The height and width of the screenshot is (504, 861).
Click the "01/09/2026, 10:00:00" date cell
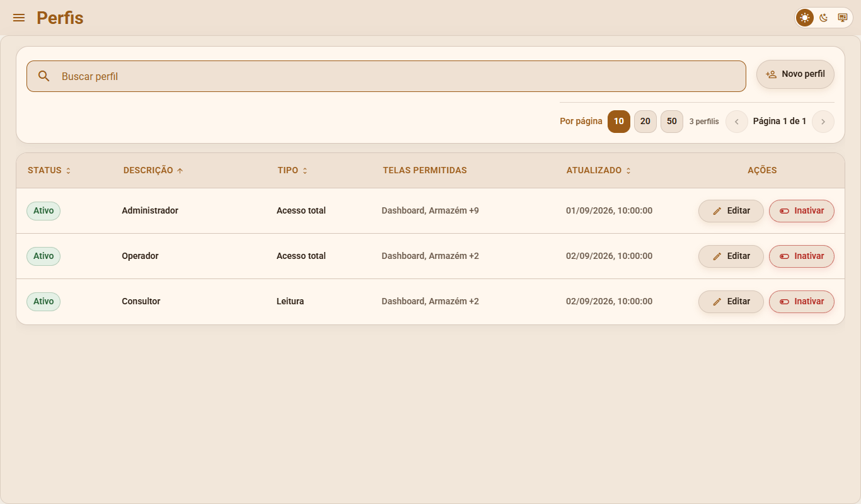click(x=609, y=211)
